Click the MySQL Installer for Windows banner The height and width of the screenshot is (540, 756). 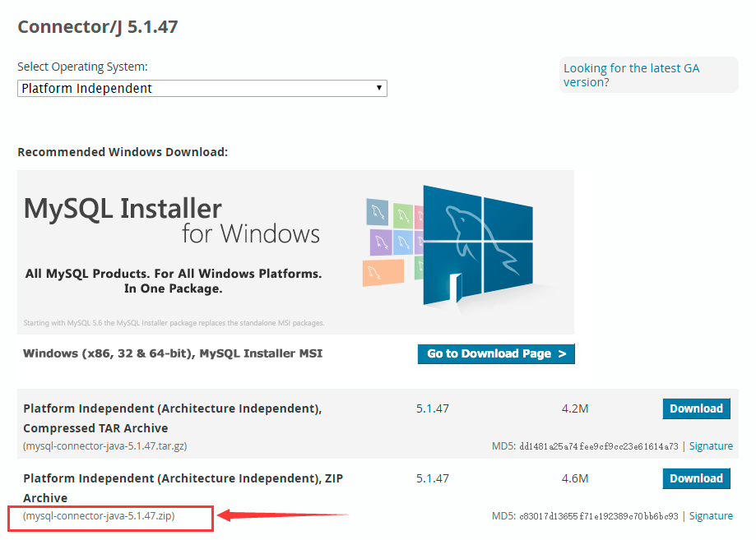(x=295, y=252)
